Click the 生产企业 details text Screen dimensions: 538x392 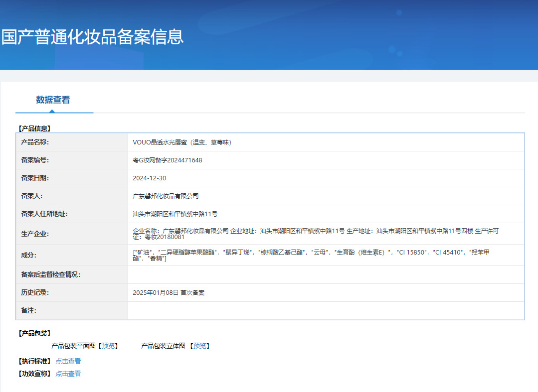[316, 234]
